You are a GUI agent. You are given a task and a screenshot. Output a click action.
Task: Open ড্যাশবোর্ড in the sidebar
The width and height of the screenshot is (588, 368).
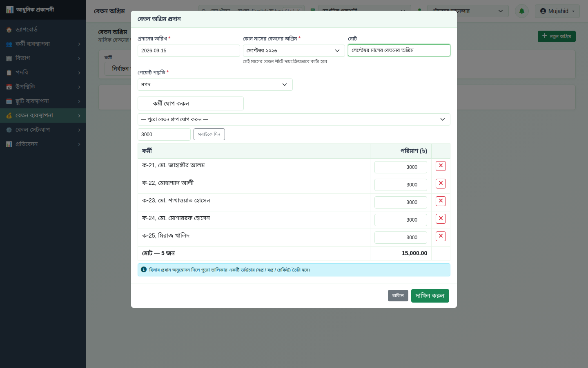coord(43,29)
